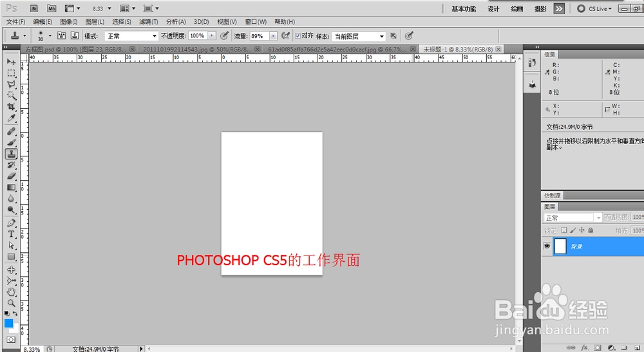This screenshot has width=644, height=352.
Task: Swap foreground and background colors
Action: [15, 313]
